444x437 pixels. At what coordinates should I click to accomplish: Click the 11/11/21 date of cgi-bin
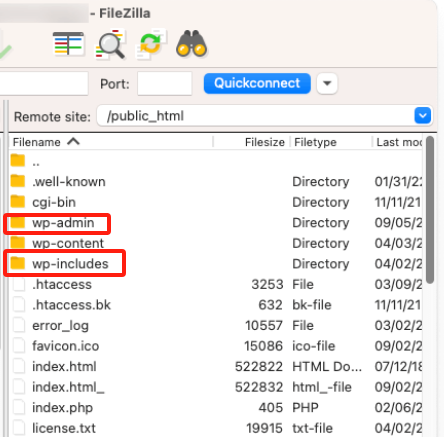point(398,202)
